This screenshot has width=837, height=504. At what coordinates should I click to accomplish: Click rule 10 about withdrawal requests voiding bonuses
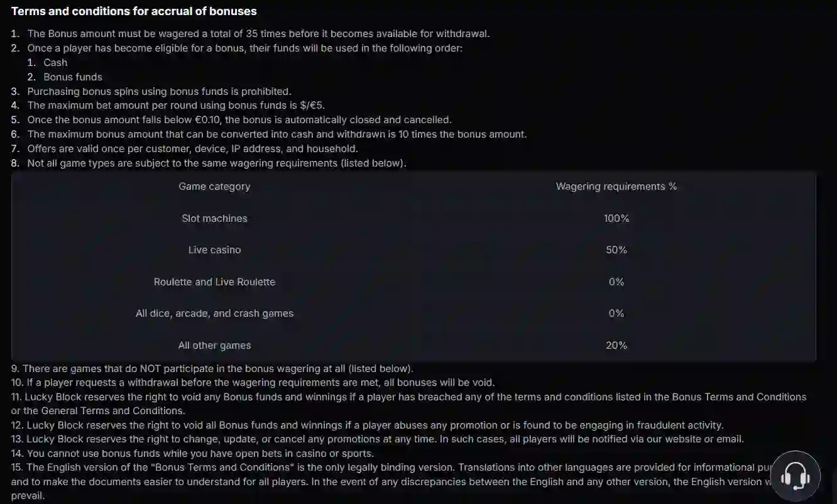pos(253,382)
